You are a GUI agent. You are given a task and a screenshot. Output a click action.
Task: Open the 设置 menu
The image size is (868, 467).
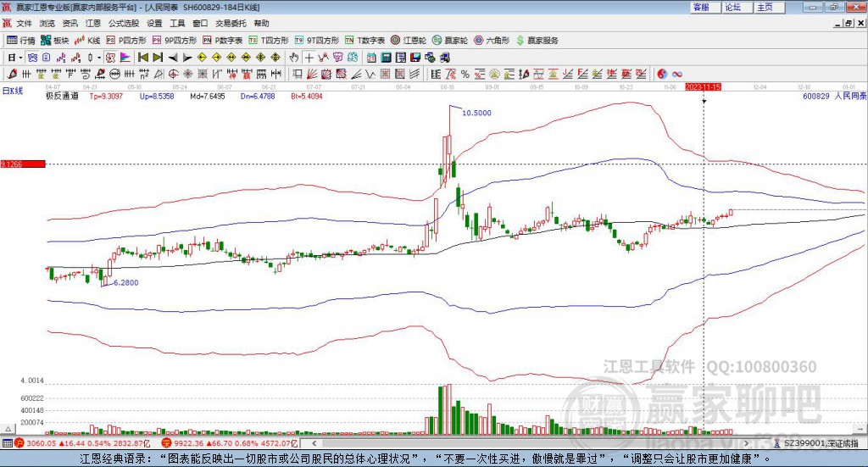click(154, 23)
